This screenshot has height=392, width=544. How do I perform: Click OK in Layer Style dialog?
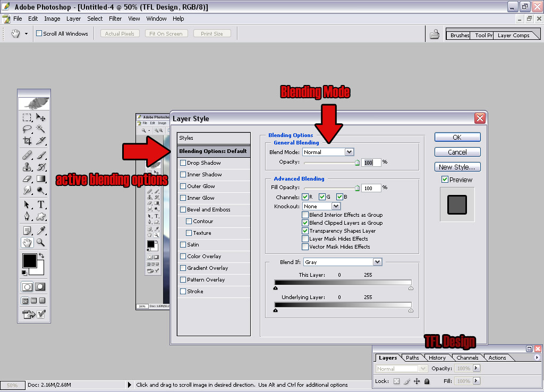(457, 138)
